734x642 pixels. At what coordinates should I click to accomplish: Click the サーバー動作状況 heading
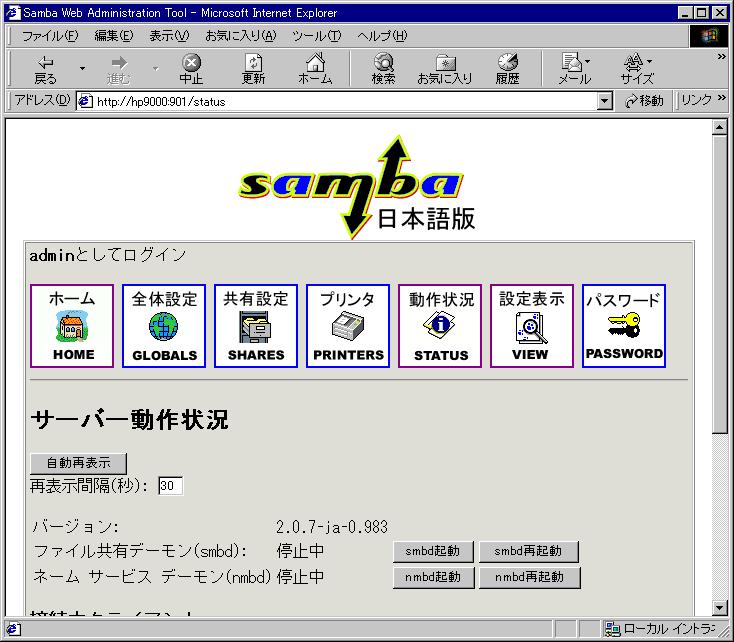click(129, 420)
